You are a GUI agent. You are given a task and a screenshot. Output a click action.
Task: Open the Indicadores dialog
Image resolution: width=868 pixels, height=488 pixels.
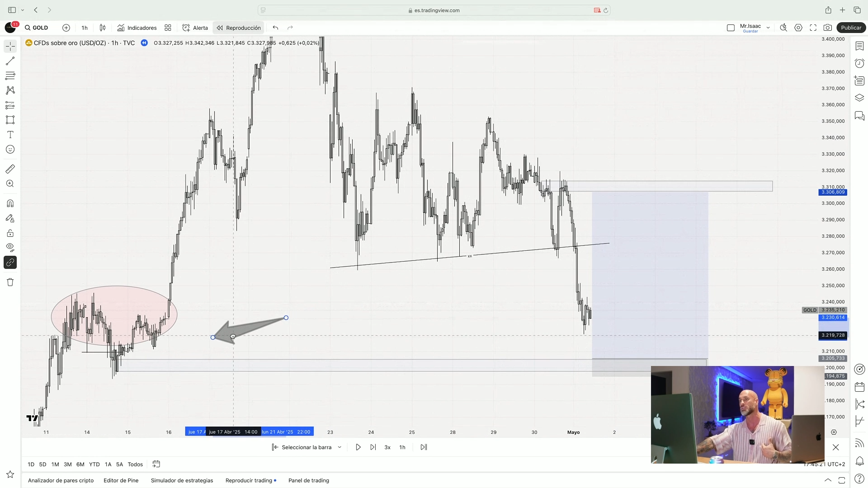(137, 28)
